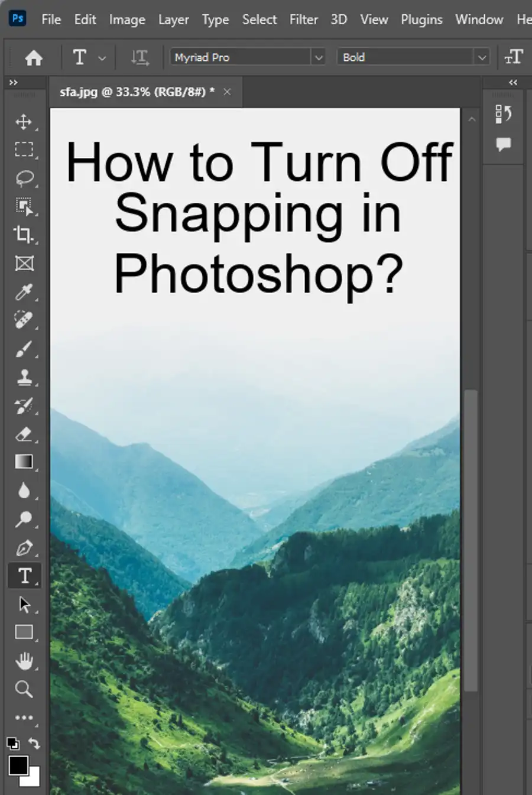Open the Edit menu
Screen dimensions: 532x795
[x=85, y=20]
